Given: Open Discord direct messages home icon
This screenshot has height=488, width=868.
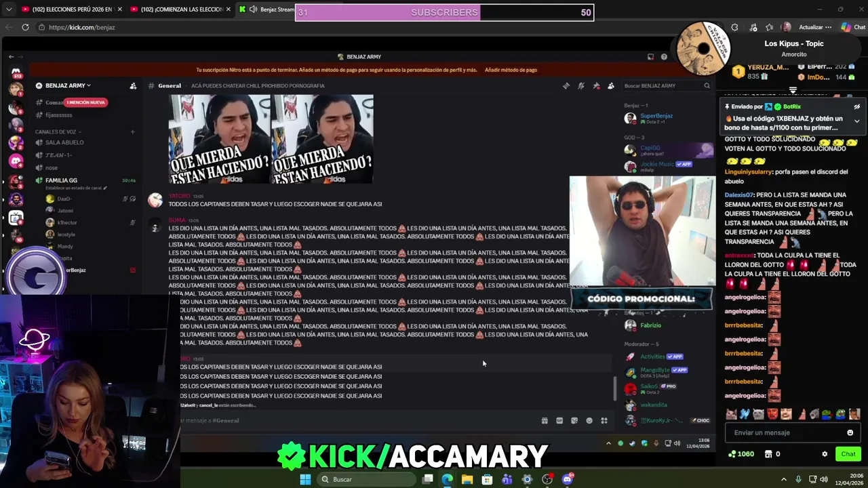Looking at the screenshot, I should 16,70.
